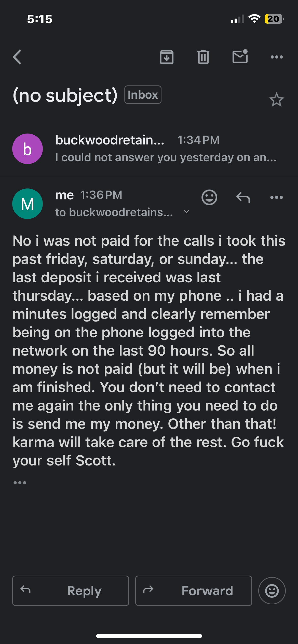Delete email with trash icon

203,57
